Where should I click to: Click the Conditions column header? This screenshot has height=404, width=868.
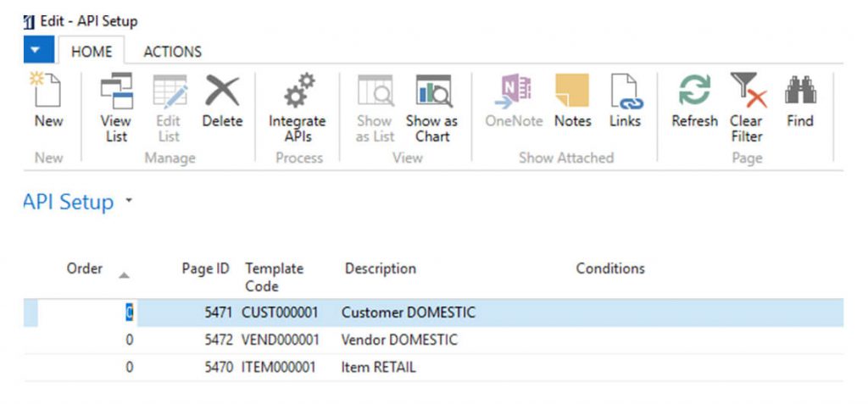click(x=610, y=269)
